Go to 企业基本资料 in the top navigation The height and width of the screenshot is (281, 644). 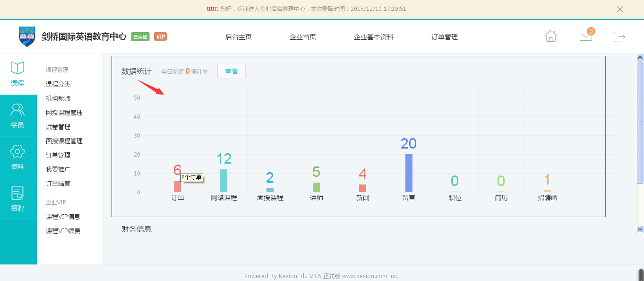(x=373, y=36)
